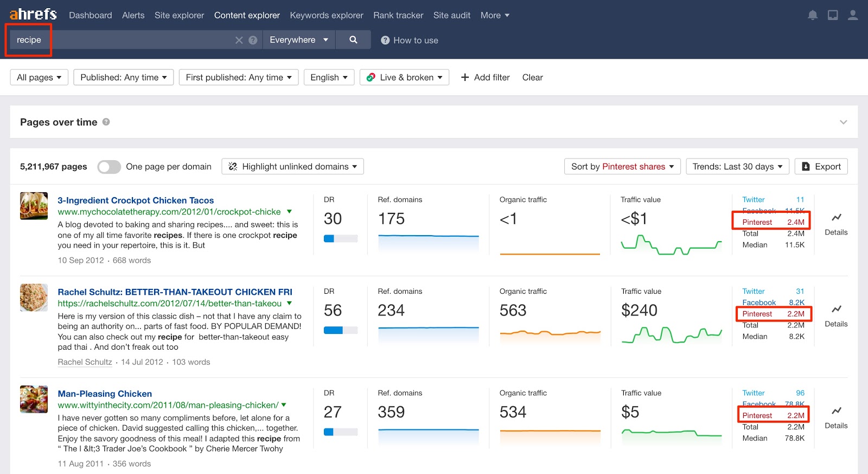
Task: Click the search field help question icon
Action: coord(253,40)
